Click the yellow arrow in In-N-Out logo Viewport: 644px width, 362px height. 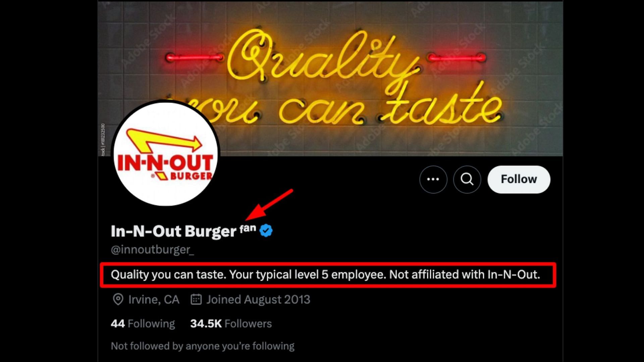click(x=163, y=140)
